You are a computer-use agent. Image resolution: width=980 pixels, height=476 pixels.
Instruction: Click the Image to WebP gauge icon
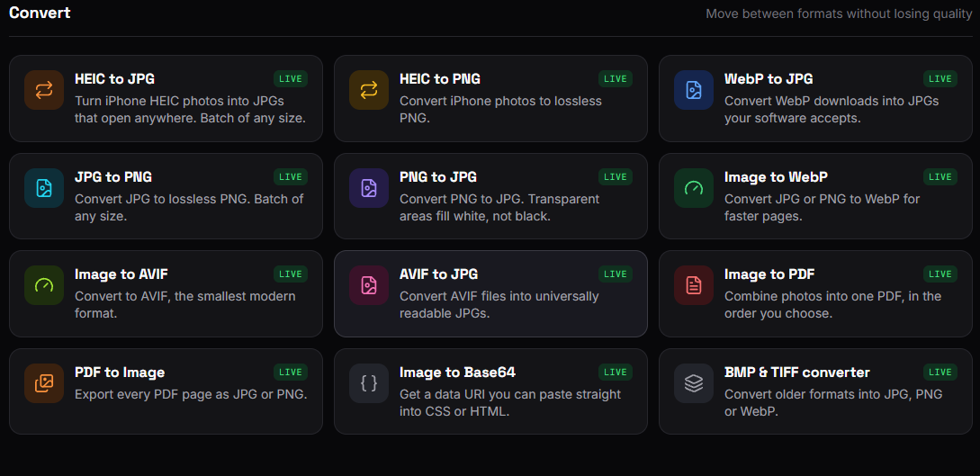(694, 188)
